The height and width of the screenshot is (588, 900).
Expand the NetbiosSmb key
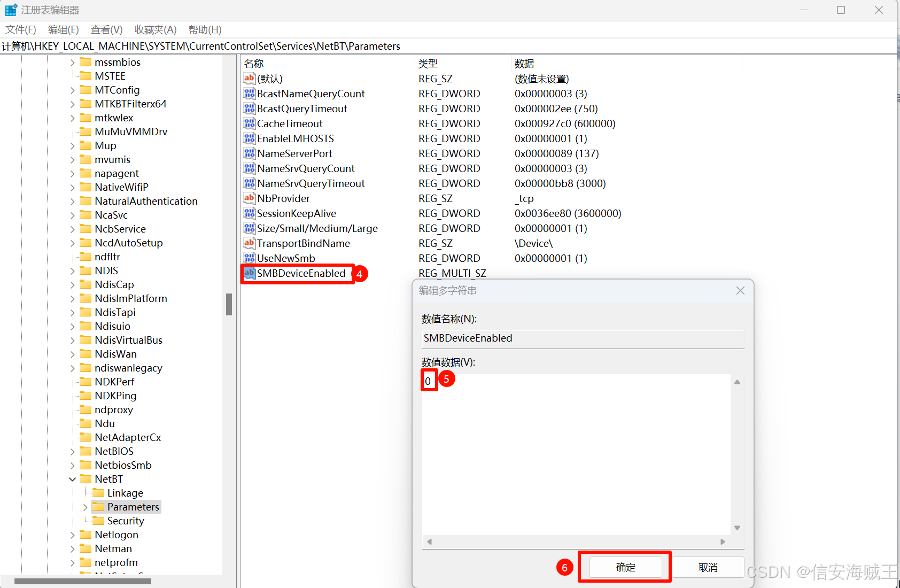[x=72, y=465]
